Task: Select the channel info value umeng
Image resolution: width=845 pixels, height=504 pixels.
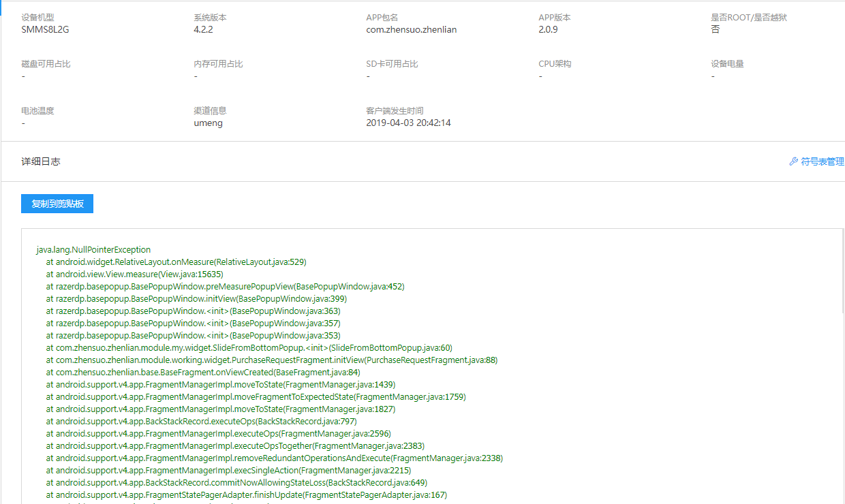Action: 208,123
